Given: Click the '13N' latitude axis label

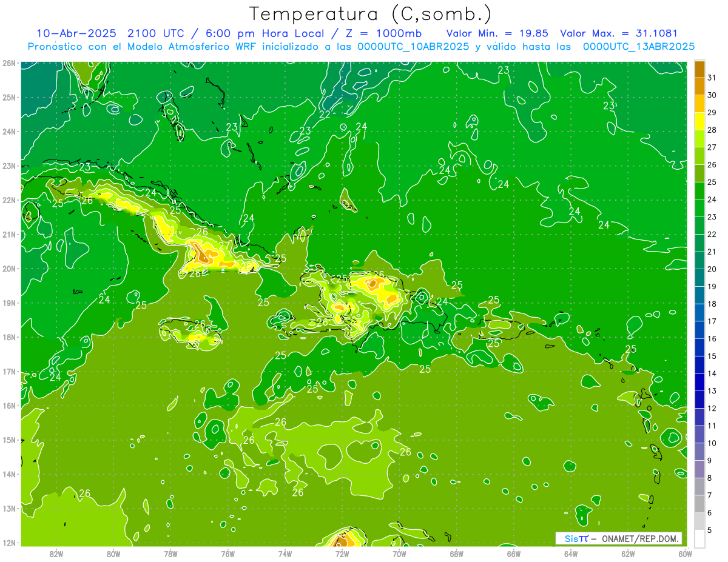Looking at the screenshot, I should (9, 509).
